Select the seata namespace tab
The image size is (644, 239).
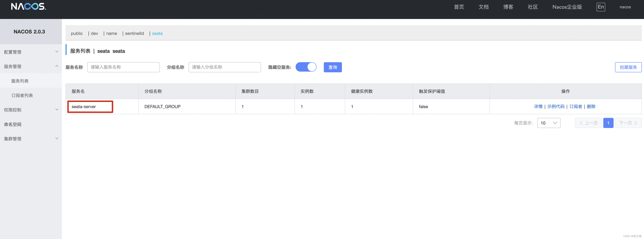[157, 33]
